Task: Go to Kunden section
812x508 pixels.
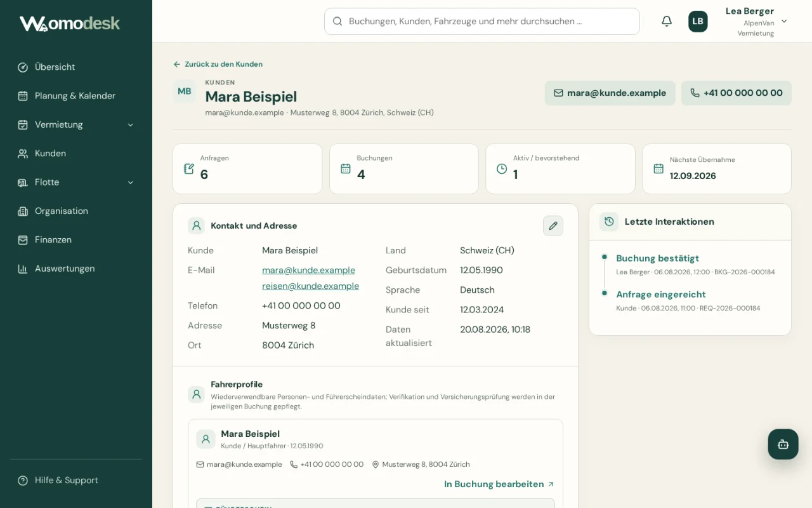Action: click(76, 154)
